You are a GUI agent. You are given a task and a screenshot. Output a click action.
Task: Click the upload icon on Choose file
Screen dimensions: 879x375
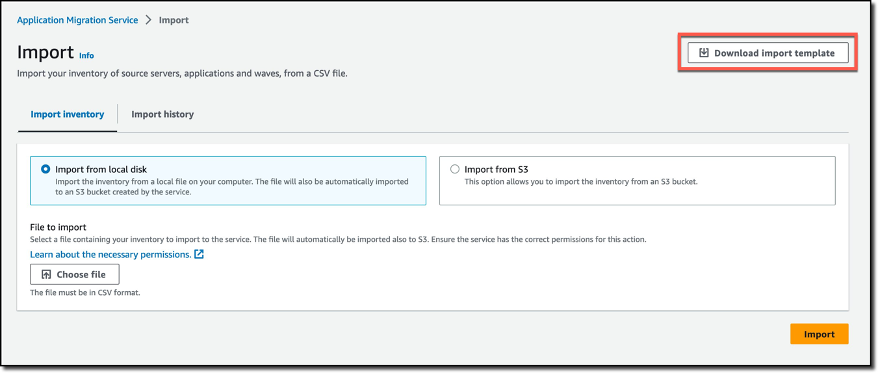(47, 275)
